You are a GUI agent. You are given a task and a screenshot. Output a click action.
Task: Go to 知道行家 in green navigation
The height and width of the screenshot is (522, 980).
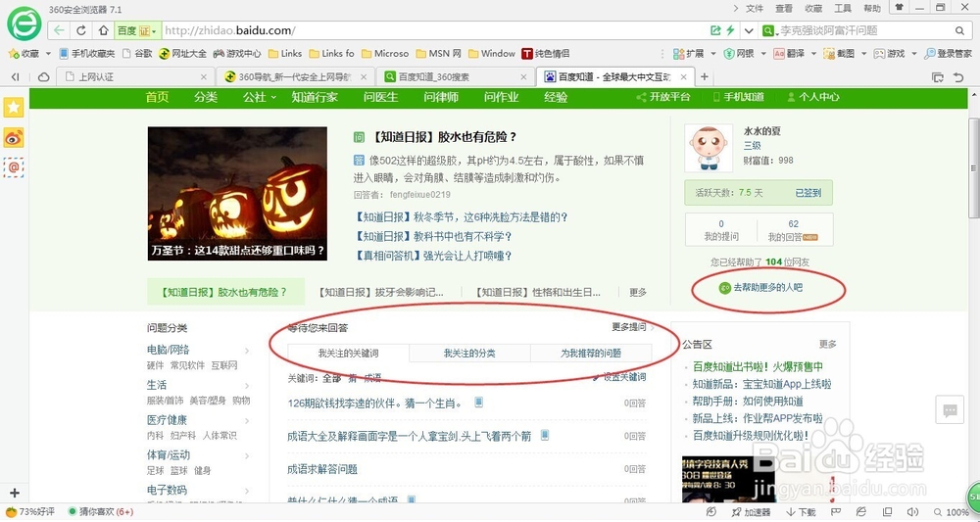[315, 97]
